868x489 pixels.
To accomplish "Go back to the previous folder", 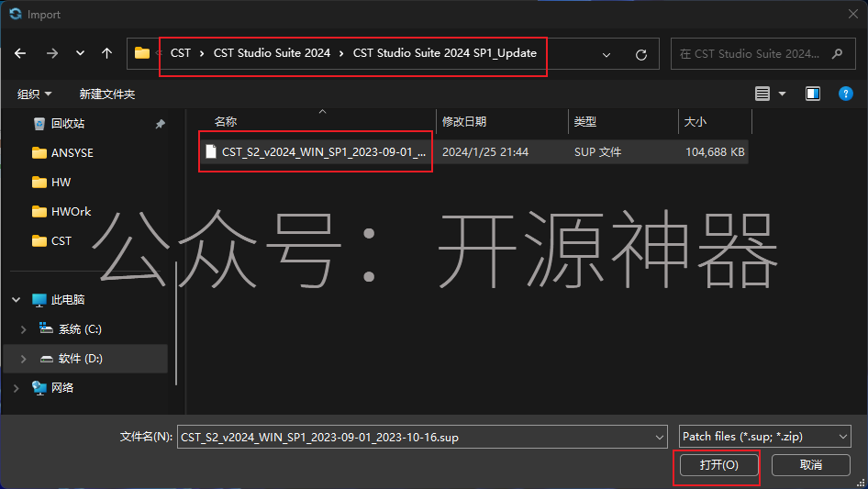I will point(20,53).
